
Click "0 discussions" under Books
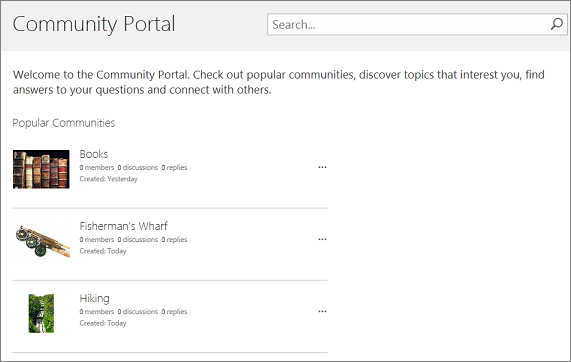(138, 168)
